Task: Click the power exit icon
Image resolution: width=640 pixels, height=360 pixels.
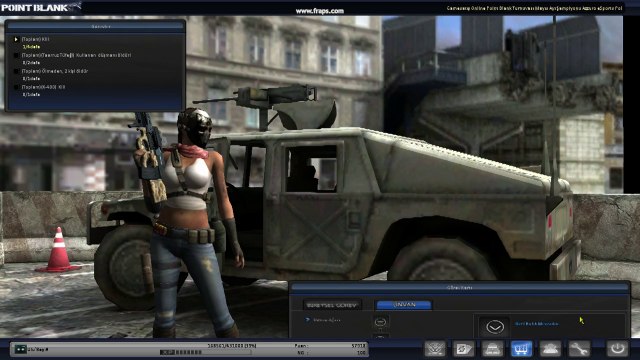Action: (x=617, y=349)
